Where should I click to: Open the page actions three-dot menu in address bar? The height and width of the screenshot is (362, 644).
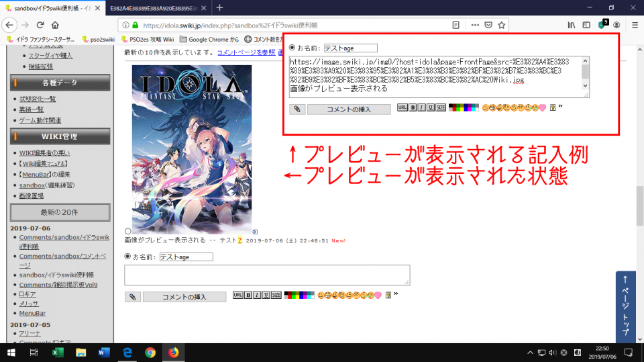(x=475, y=25)
